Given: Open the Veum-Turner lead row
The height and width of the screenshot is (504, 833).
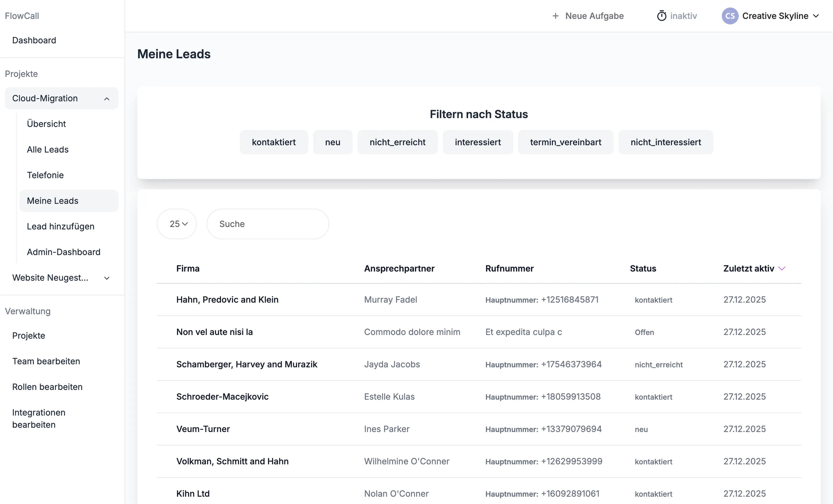Looking at the screenshot, I should [x=203, y=429].
